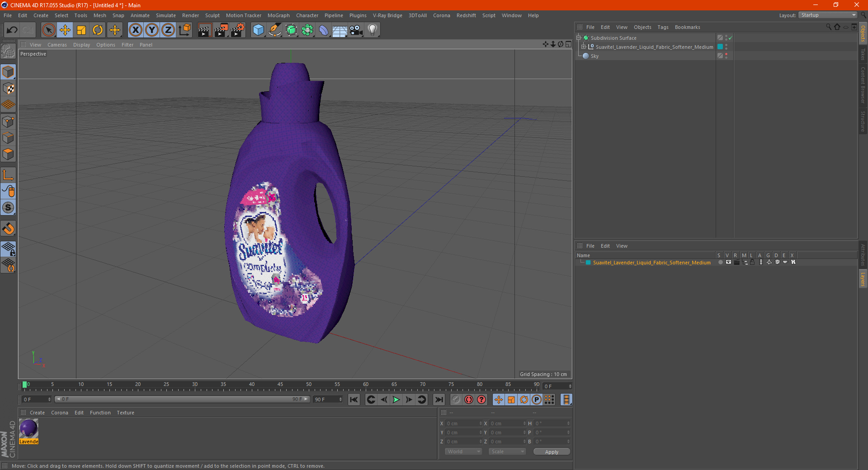Open Edit Render Settings
This screenshot has height=470, width=868.
pyautogui.click(x=238, y=30)
